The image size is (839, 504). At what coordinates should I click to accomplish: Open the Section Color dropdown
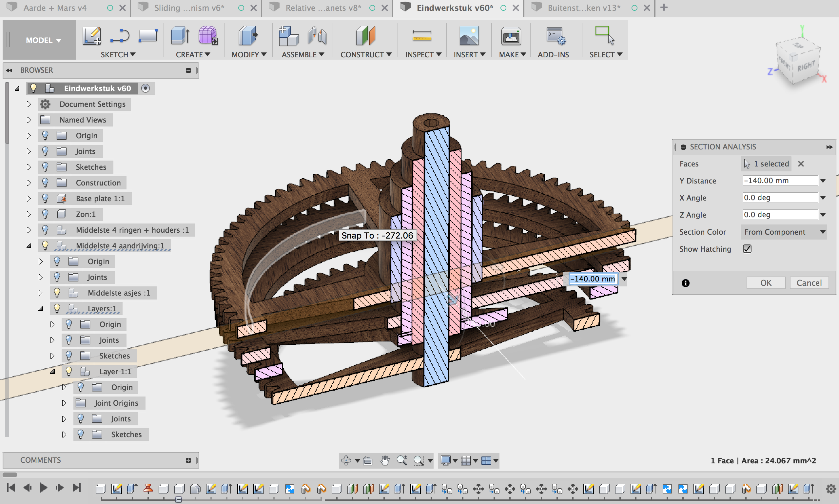tap(784, 232)
